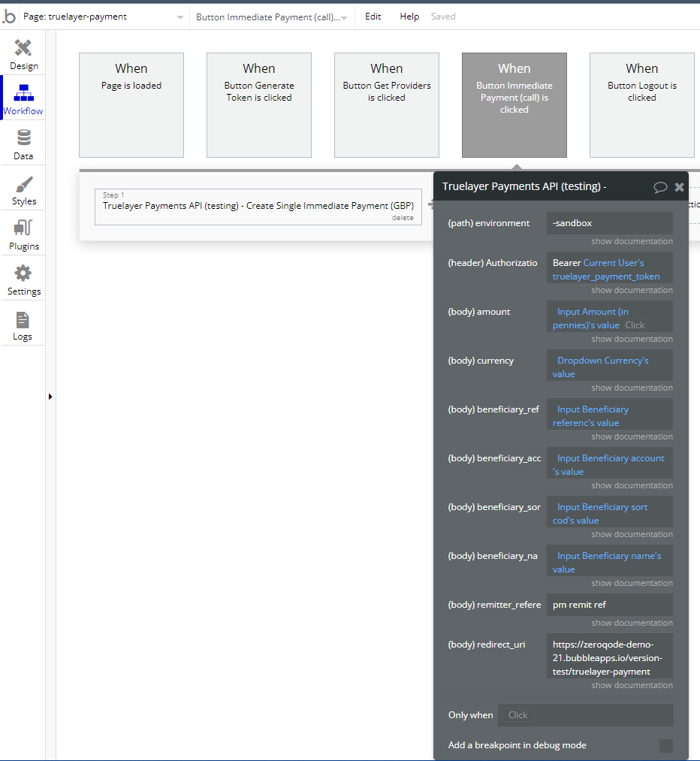Edit the Authorization header field
Viewport: 700px width, 761px height.
coord(610,267)
